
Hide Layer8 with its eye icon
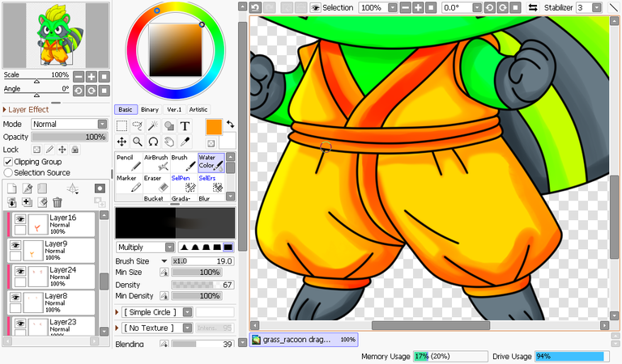pos(15,297)
